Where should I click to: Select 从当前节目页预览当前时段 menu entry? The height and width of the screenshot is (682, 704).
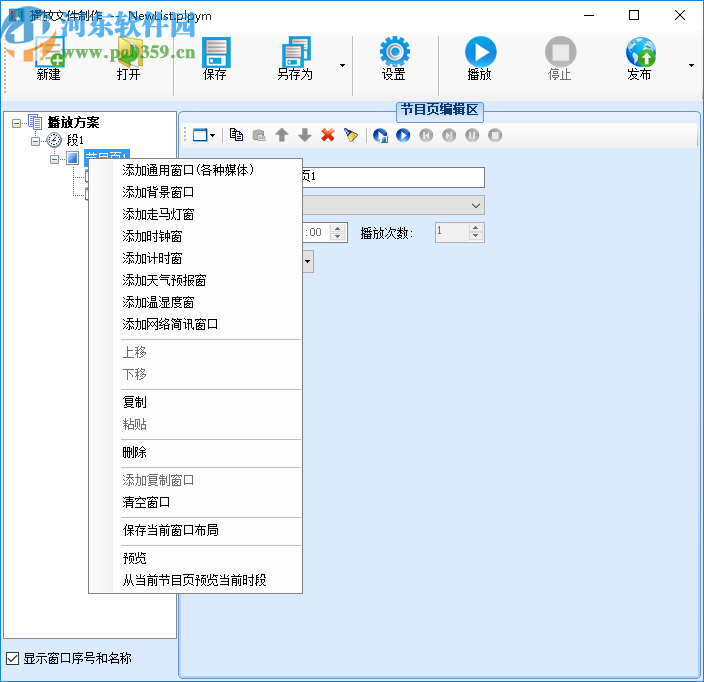tap(196, 580)
